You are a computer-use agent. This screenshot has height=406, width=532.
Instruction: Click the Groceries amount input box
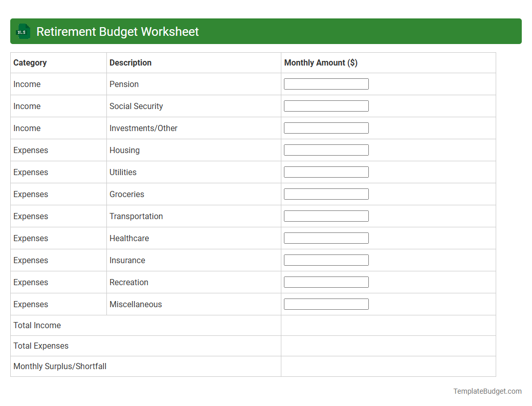coord(326,194)
